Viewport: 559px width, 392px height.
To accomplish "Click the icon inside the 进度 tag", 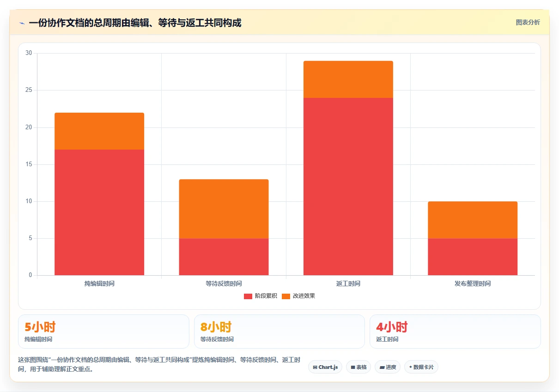I will (382, 368).
